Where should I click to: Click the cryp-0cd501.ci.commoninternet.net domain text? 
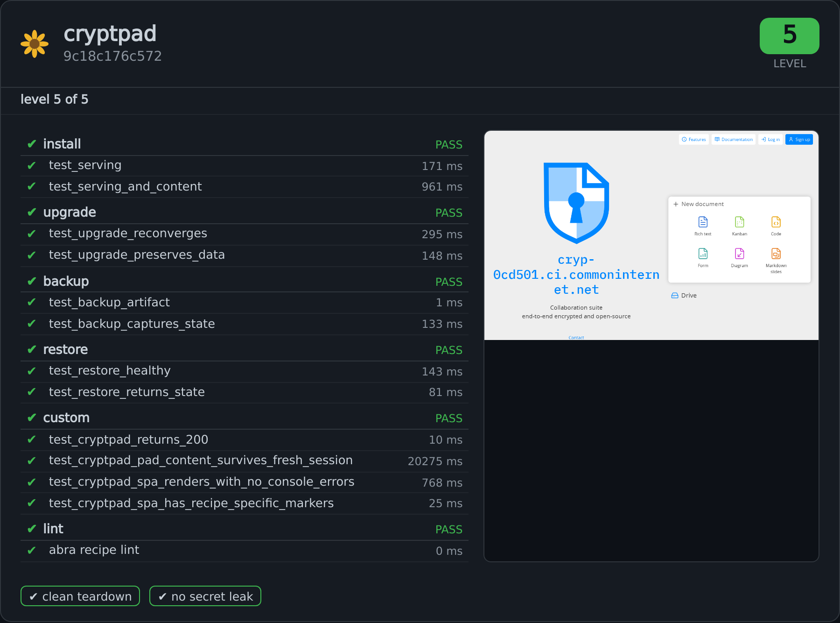coord(576,275)
